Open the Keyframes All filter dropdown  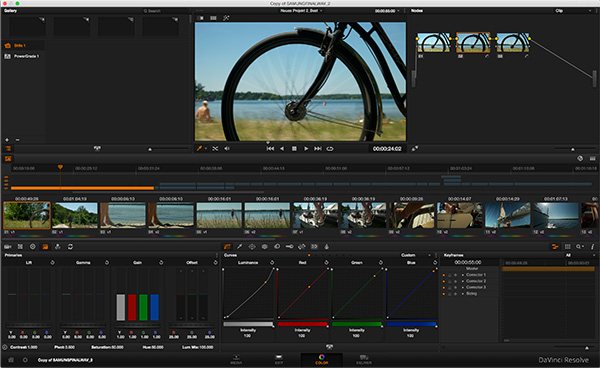point(580,255)
